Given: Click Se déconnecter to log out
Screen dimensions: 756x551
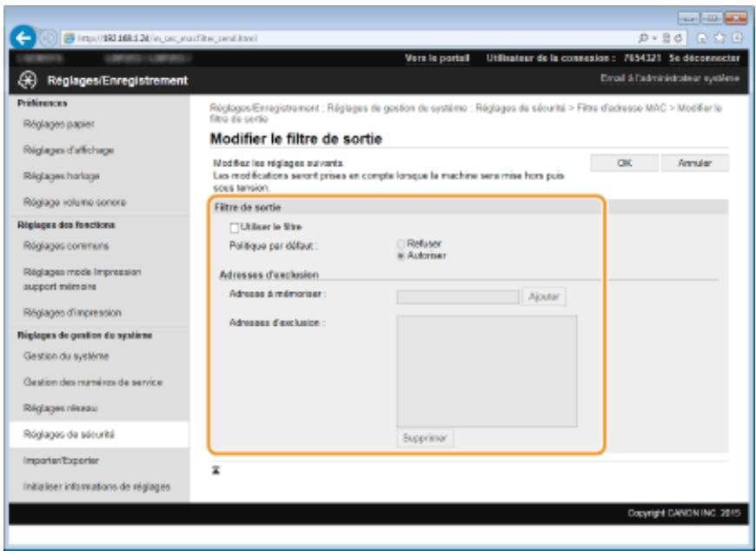Looking at the screenshot, I should pyautogui.click(x=704, y=58).
